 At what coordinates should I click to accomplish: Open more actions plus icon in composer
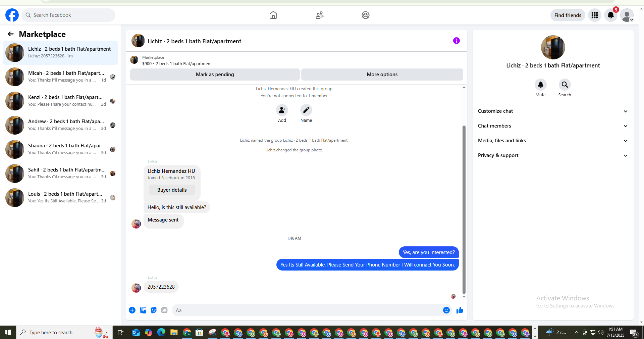(x=132, y=310)
